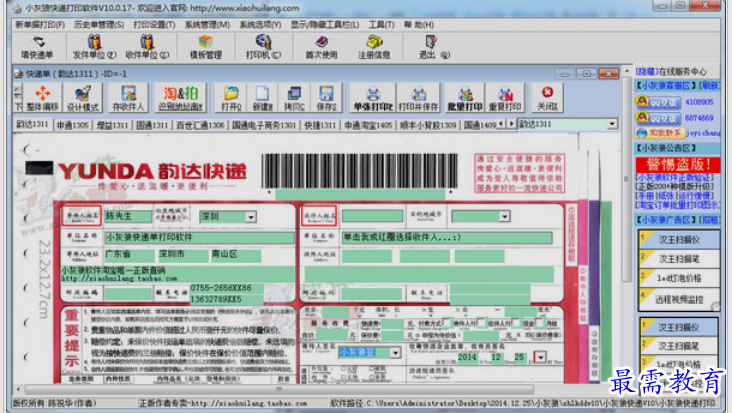
Task: Click the sender name field 陈先生
Action: click(128, 217)
